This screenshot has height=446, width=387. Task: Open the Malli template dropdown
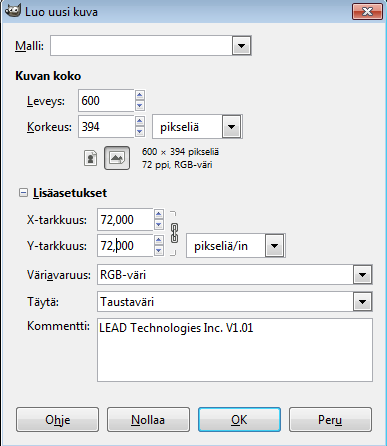coord(241,46)
